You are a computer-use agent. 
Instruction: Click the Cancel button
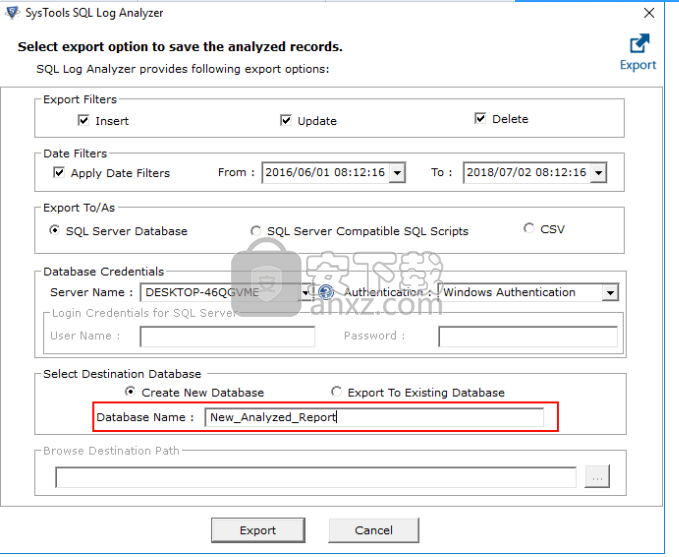click(374, 530)
